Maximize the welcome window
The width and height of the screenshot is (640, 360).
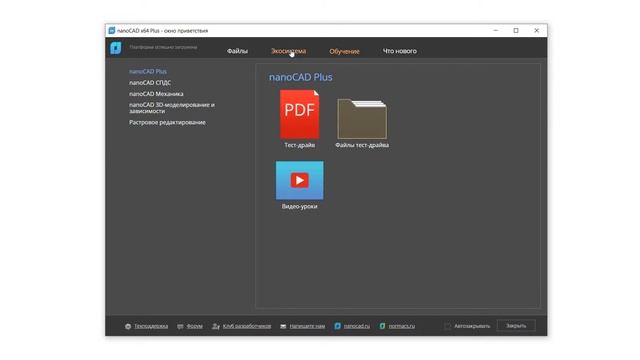(516, 31)
